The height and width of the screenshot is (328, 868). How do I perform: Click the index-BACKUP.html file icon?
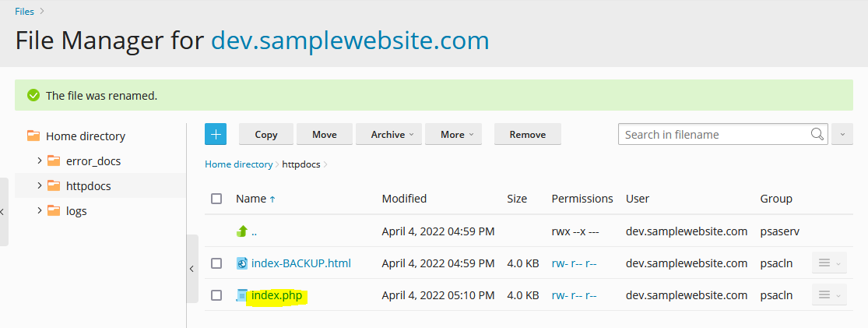coord(242,263)
